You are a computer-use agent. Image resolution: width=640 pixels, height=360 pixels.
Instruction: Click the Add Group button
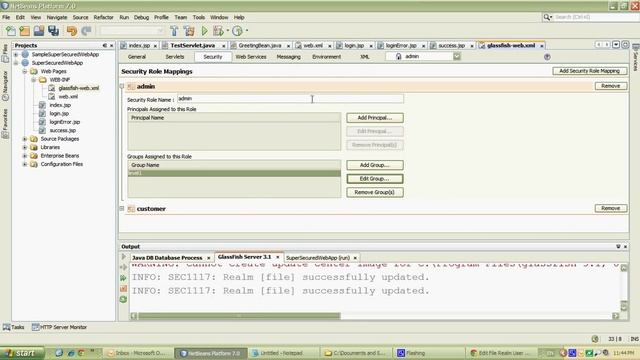(x=375, y=165)
